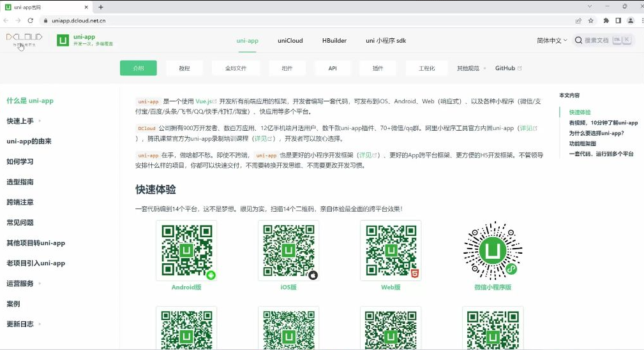Select the 插件 sub-navigation tab
The image size is (644, 350).
click(x=378, y=68)
